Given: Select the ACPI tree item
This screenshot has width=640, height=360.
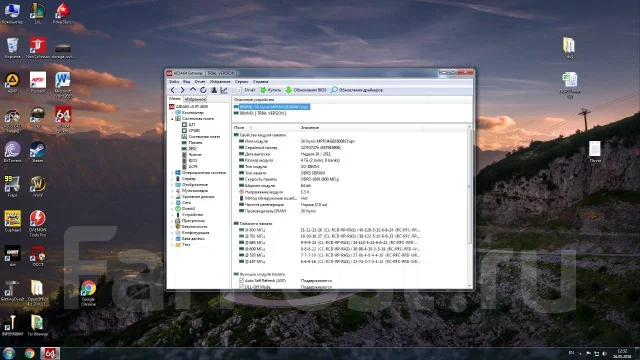Looking at the screenshot, I should (x=190, y=167).
